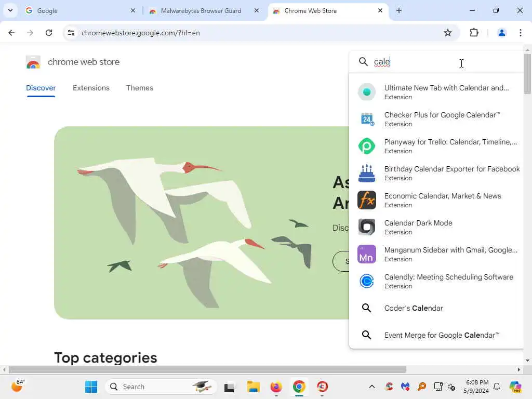
Task: Select Birthday Calendar Exporter cake icon
Action: [367, 173]
